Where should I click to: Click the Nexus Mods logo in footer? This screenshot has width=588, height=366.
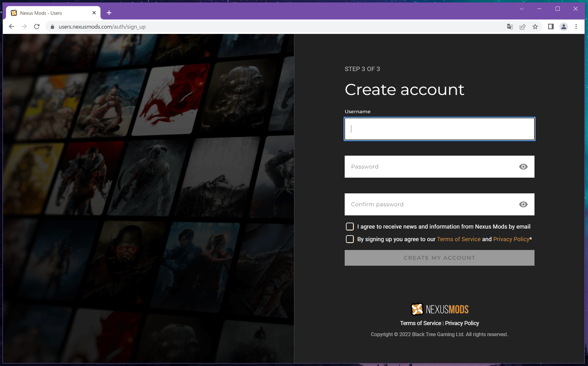(439, 309)
